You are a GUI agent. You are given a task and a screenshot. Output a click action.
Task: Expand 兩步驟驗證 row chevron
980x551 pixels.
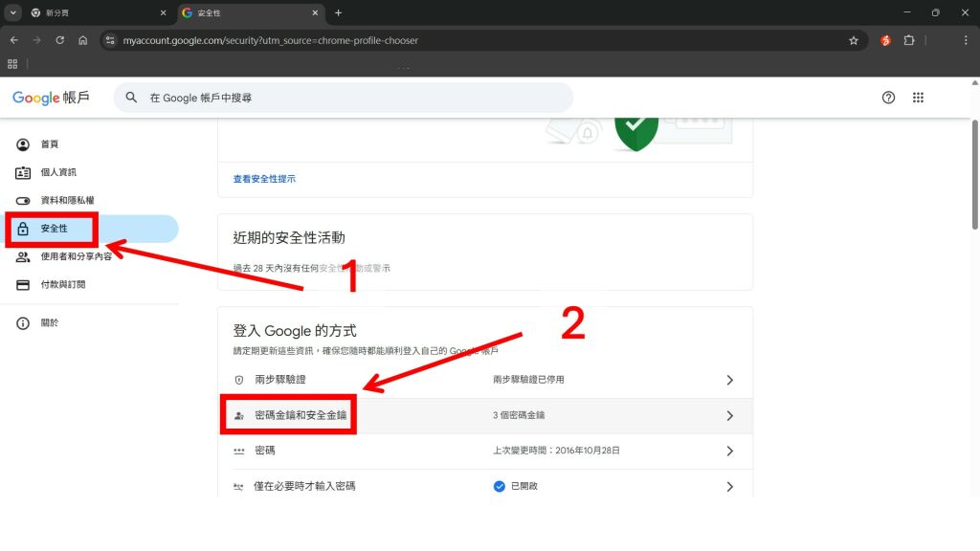(729, 380)
